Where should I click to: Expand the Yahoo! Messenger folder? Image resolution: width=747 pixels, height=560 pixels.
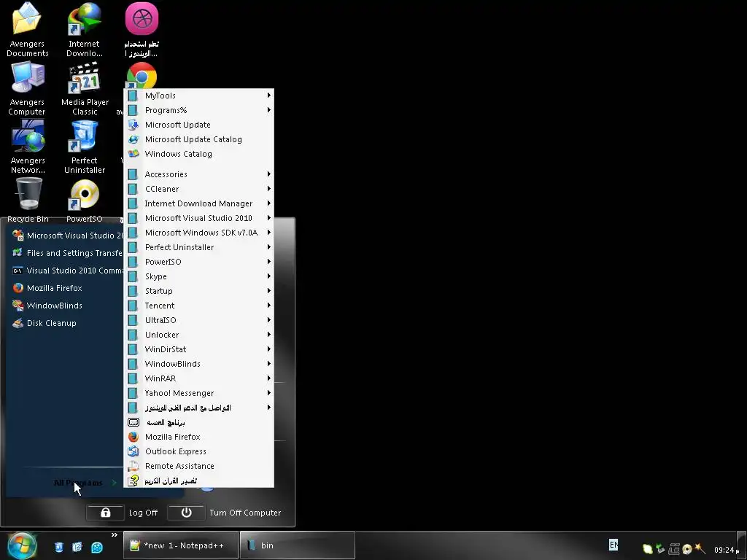[198, 393]
